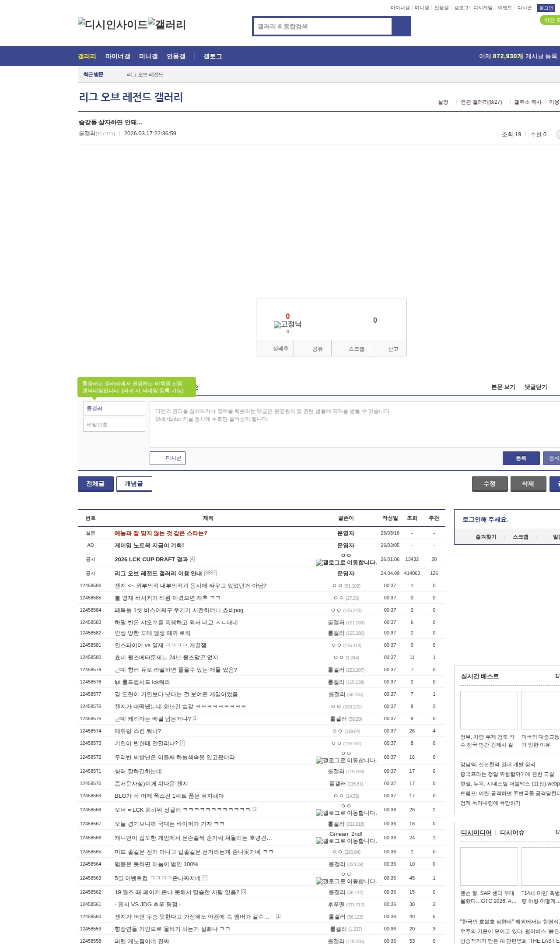This screenshot has height=944, width=560.
Task: Click 로그인해 주세요. in the sidebar
Action: tap(486, 519)
